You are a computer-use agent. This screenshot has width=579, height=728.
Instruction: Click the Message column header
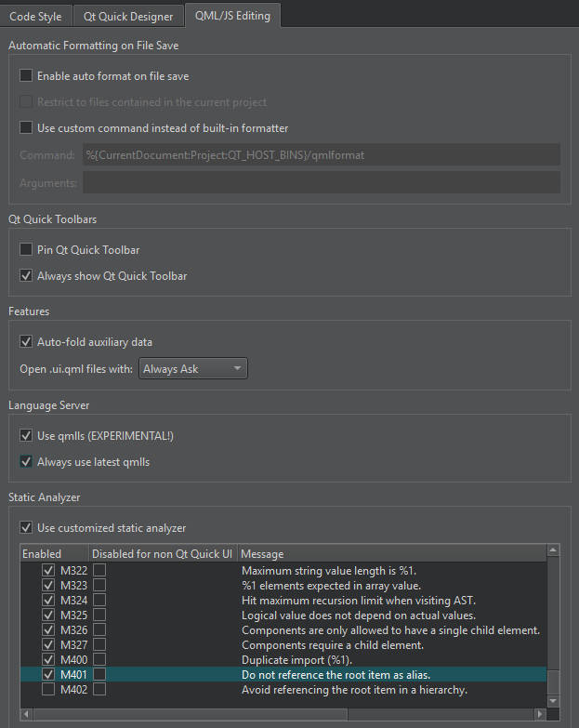(x=390, y=554)
